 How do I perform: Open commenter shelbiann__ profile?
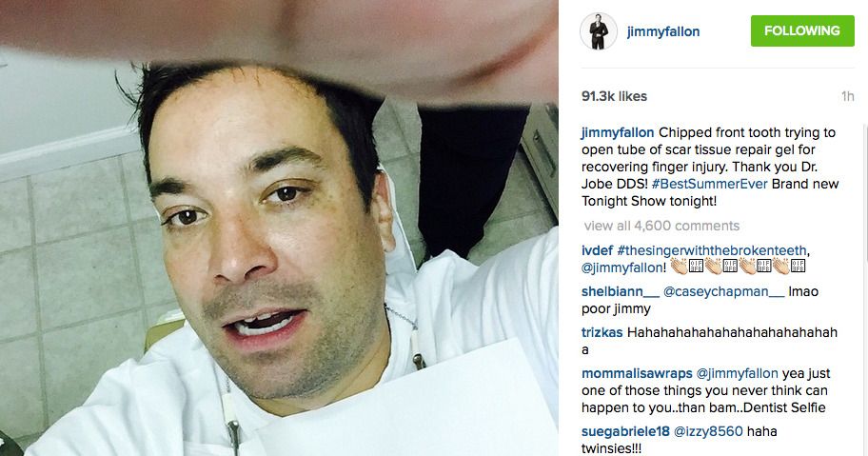tap(620, 291)
